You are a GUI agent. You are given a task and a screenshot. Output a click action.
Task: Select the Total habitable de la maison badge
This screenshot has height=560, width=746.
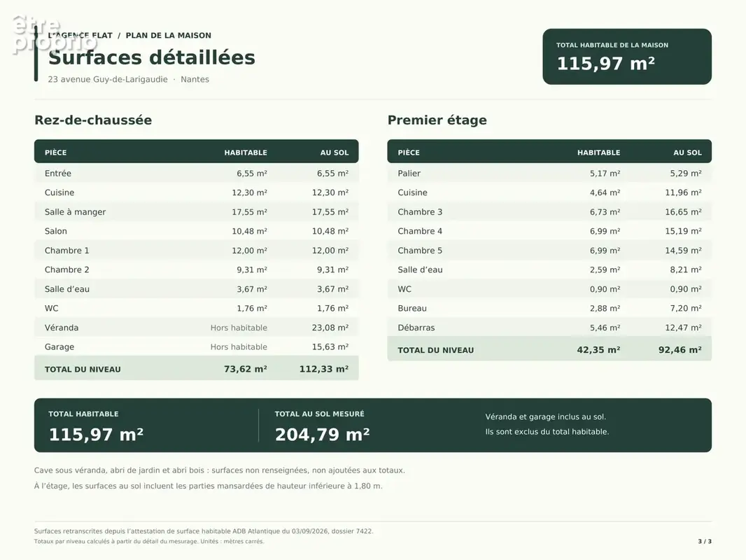[x=626, y=57]
